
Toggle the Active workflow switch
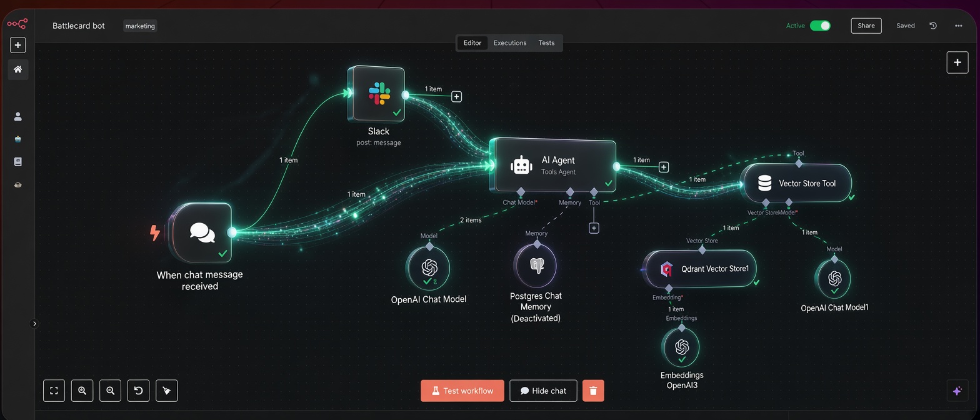[x=820, y=26]
